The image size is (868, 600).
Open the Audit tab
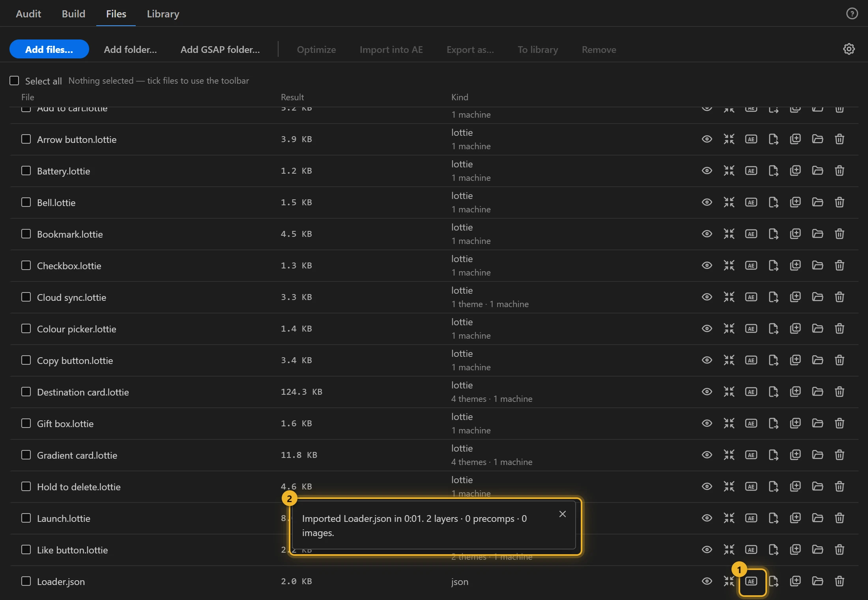point(28,14)
